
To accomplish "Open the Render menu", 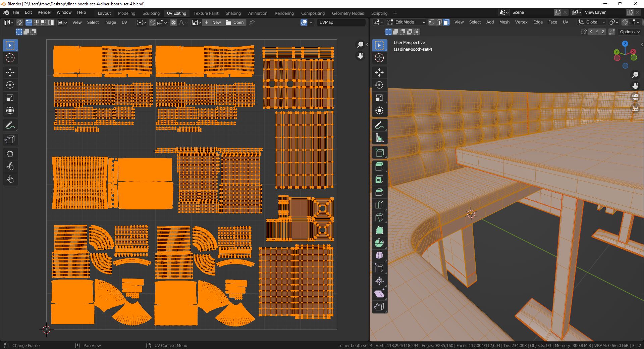I will coord(44,12).
